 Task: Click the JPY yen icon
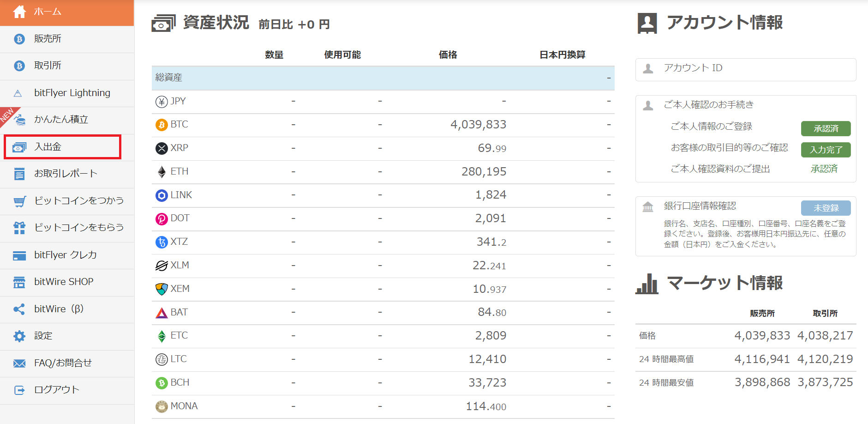(162, 102)
